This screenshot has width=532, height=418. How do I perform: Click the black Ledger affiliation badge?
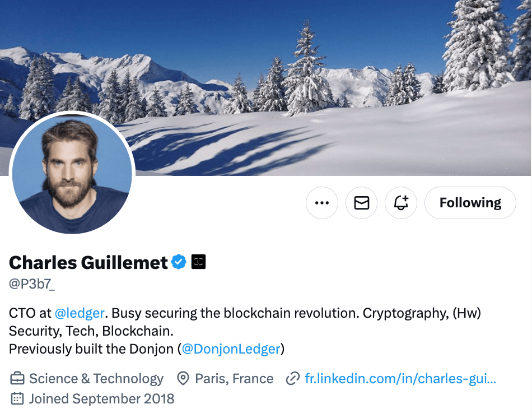pyautogui.click(x=199, y=262)
